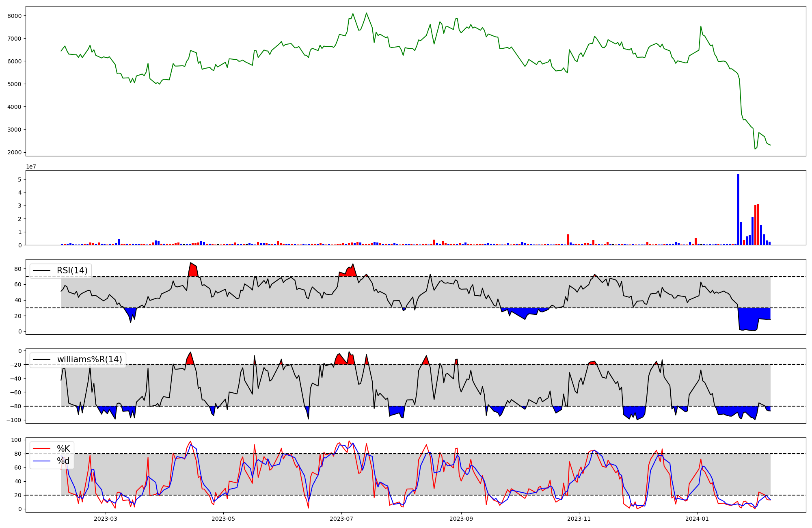The image size is (812, 528).
Task: Click the tallest blue volume bar
Action: pos(738,209)
